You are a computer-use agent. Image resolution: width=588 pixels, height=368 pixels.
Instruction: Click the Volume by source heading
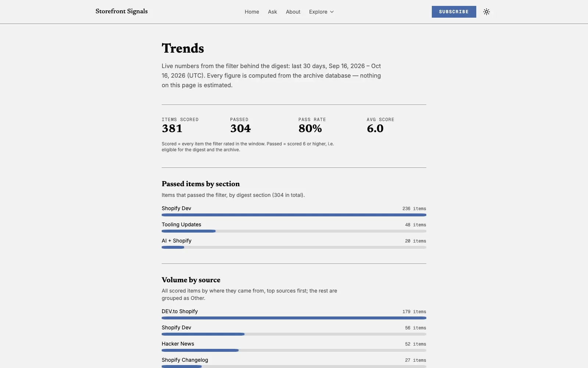click(x=191, y=280)
